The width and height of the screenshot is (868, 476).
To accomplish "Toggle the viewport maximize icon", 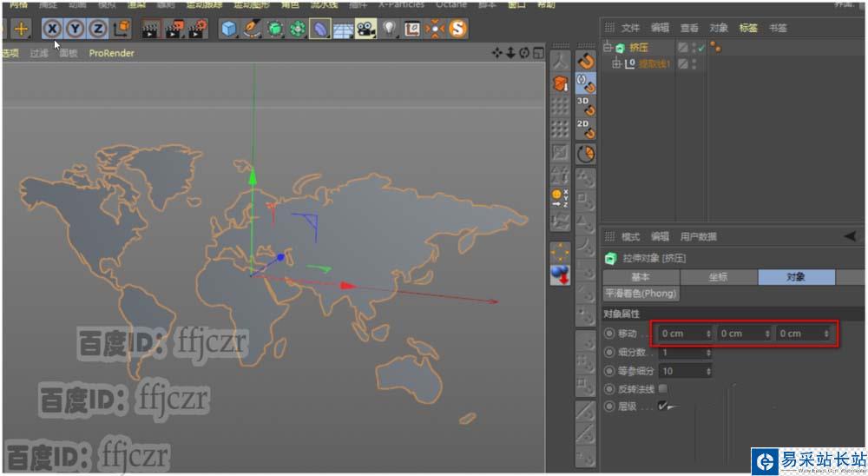I will (x=538, y=53).
